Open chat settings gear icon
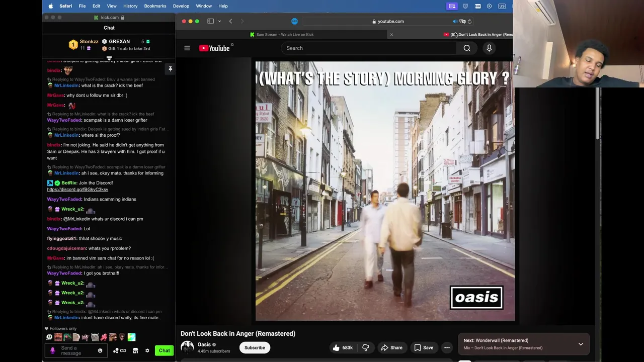 [x=147, y=350]
